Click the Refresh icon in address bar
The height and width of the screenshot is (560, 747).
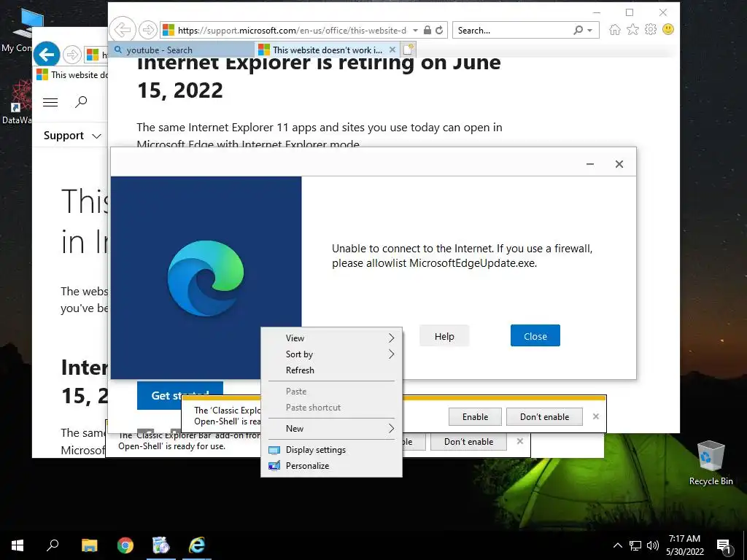pos(439,30)
